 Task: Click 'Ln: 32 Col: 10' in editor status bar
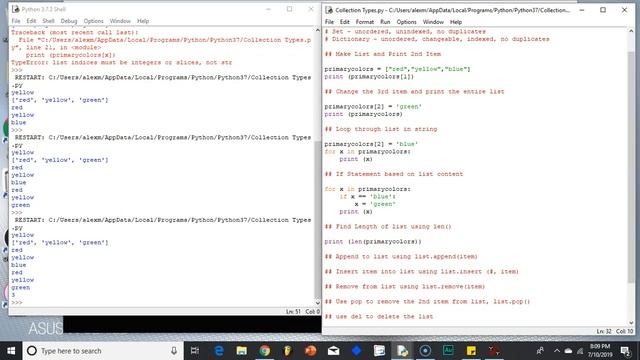[x=614, y=331]
